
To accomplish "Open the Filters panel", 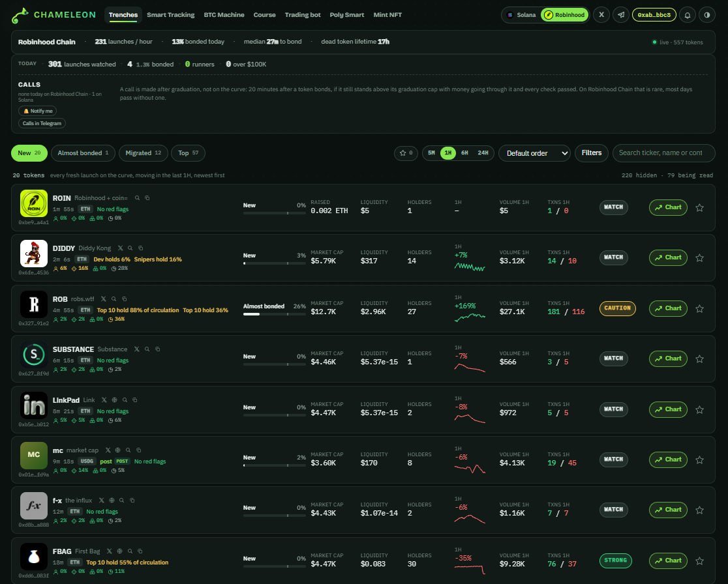I will coord(592,153).
